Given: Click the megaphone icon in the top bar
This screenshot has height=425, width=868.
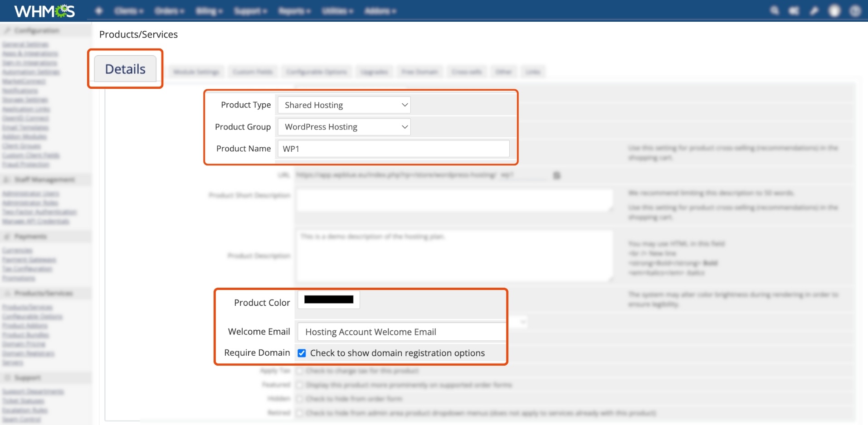Looking at the screenshot, I should click(x=794, y=11).
